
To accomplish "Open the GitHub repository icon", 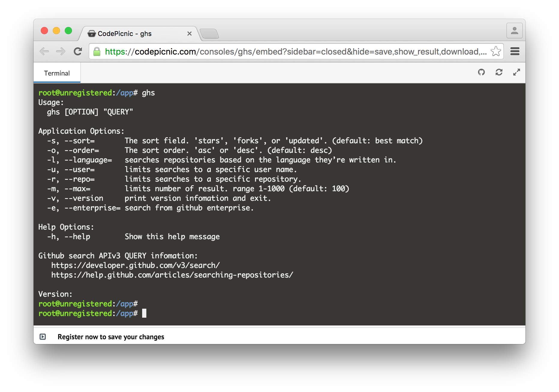I will (x=481, y=72).
